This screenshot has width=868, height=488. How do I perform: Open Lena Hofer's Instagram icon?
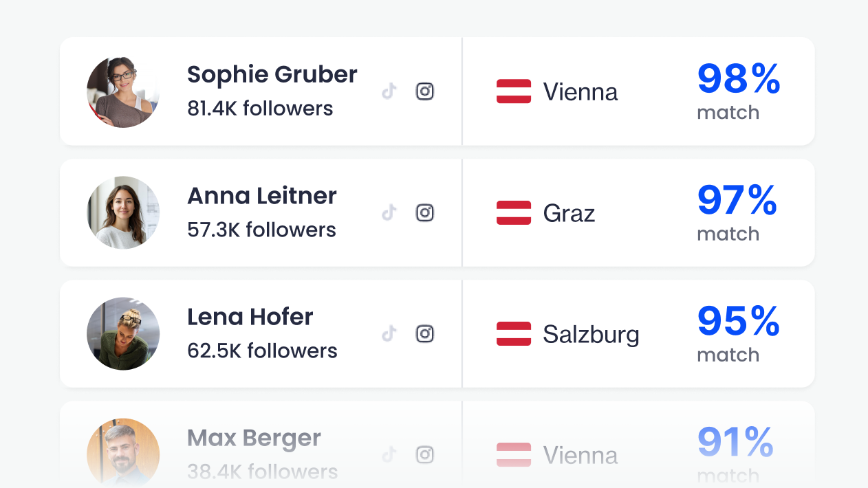(x=425, y=333)
